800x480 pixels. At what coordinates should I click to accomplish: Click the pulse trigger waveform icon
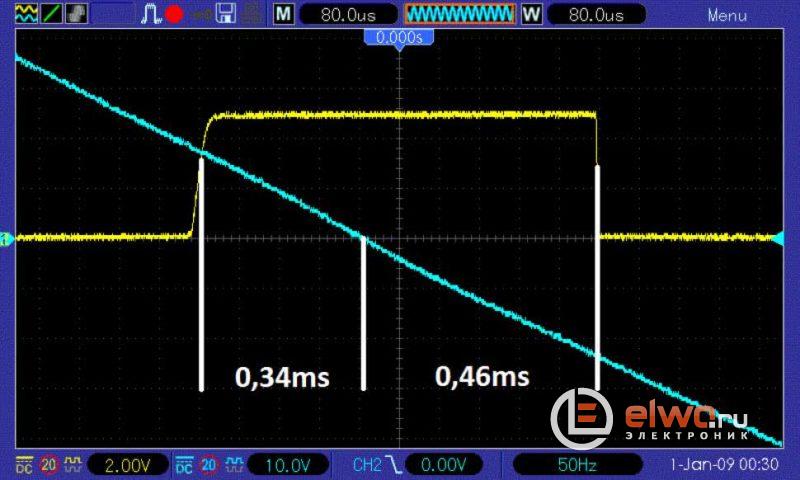tap(151, 14)
